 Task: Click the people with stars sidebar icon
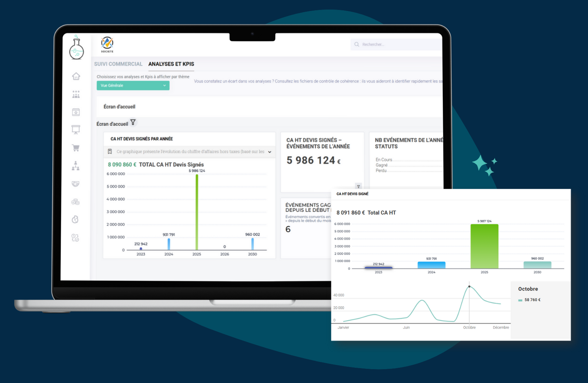(x=76, y=94)
